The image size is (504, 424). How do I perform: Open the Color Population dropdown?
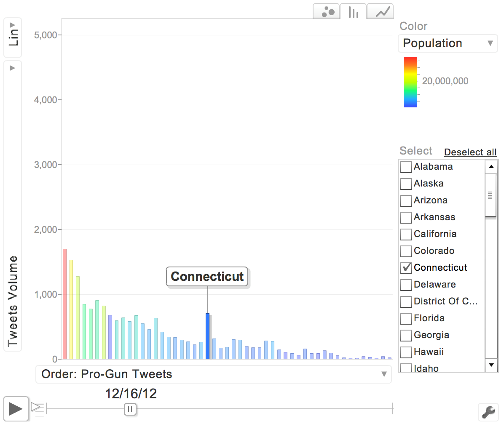click(x=448, y=43)
